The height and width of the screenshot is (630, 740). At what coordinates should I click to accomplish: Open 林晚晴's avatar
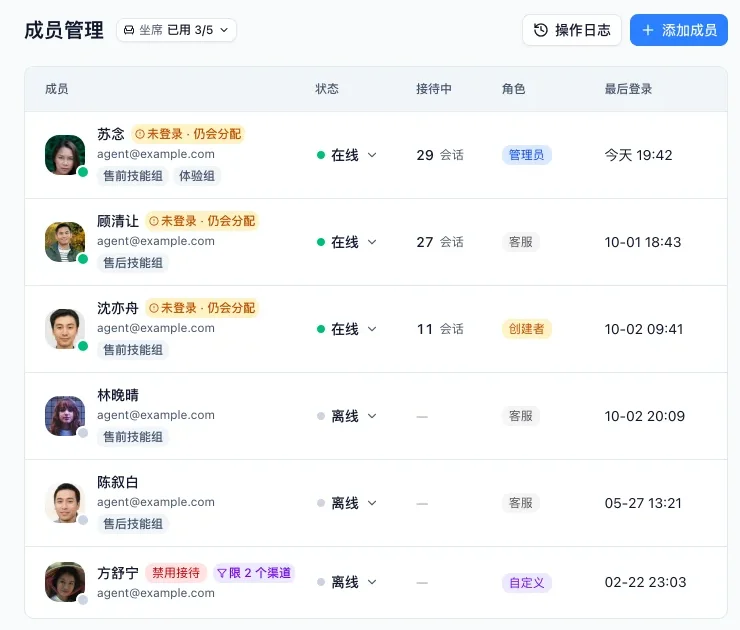[x=65, y=416]
